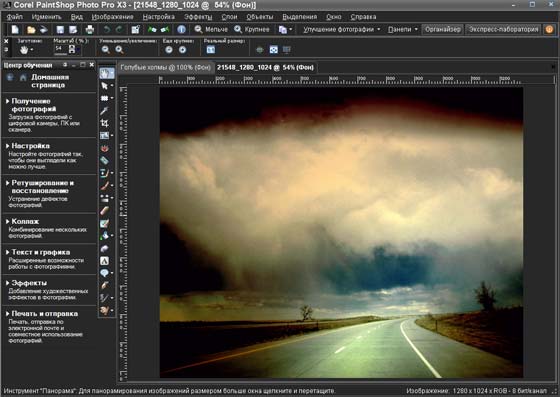
Task: Select the Red Eye tool
Action: point(104,148)
